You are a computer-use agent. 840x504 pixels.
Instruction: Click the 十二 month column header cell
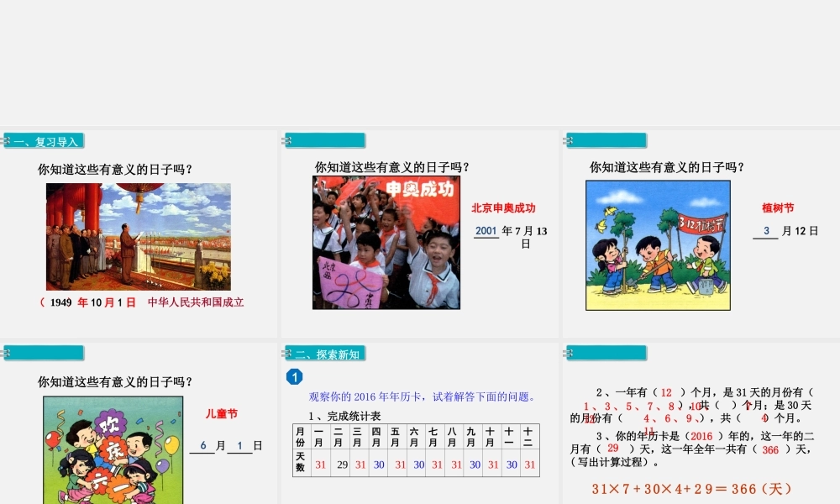pyautogui.click(x=529, y=437)
